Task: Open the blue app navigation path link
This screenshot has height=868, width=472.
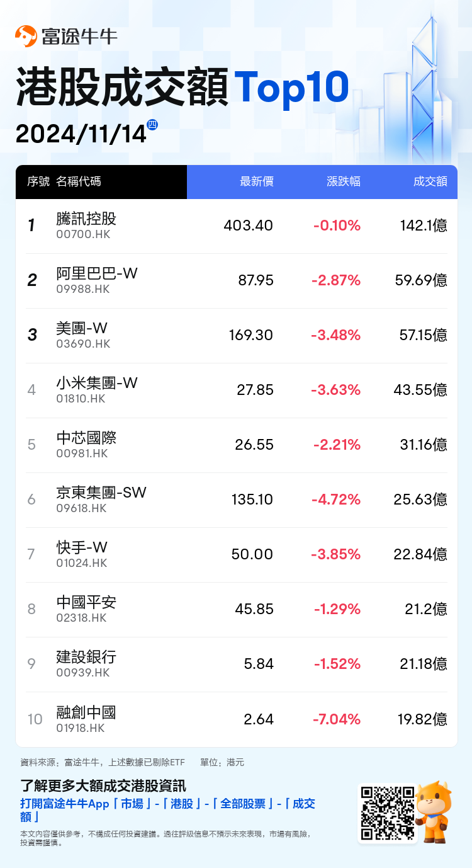Action: point(167,809)
